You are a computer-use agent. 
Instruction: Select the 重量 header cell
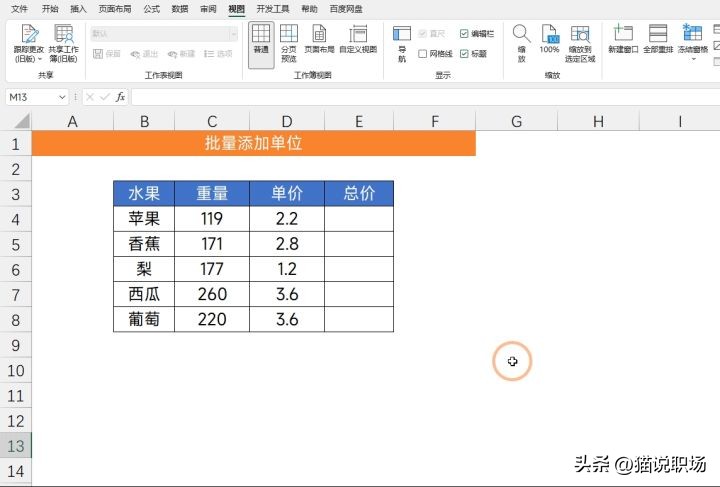(x=212, y=193)
